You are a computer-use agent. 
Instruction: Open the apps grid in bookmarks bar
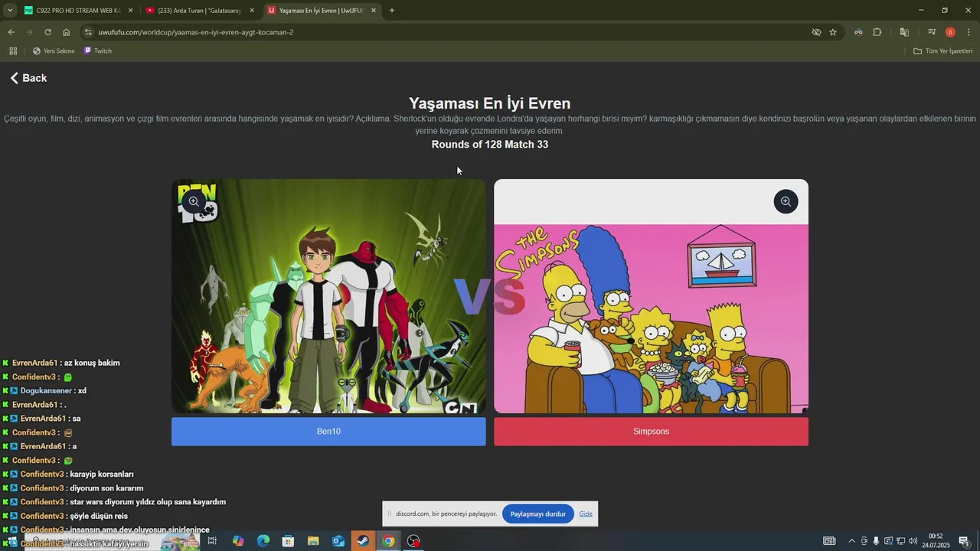pos(13,51)
